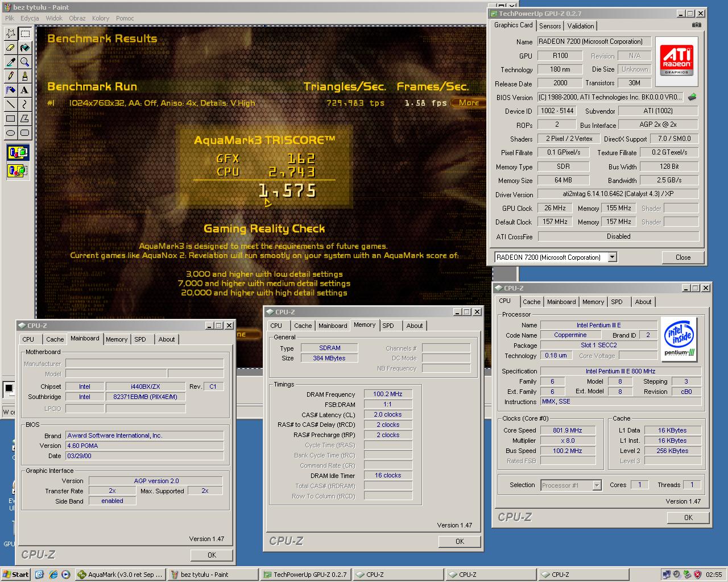Select the Rectangle shape tool
Image resolution: width=728 pixels, height=582 pixels.
tap(10, 119)
